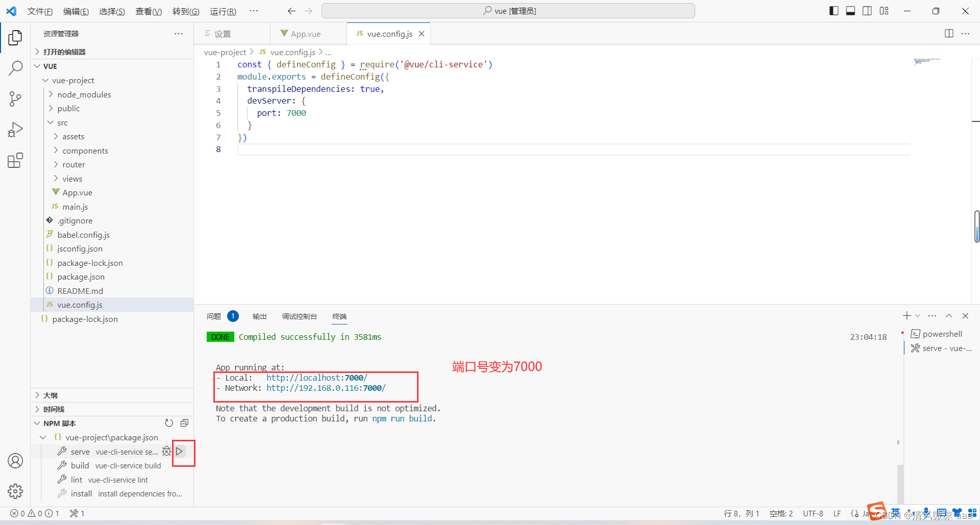Screen dimensions: 980x525
Task: Change the UTF-8 file encoding
Action: click(x=813, y=513)
